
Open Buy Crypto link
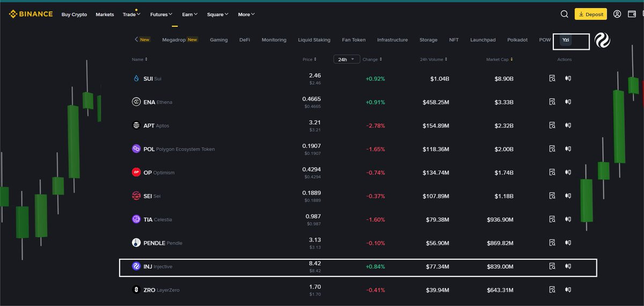pyautogui.click(x=74, y=14)
